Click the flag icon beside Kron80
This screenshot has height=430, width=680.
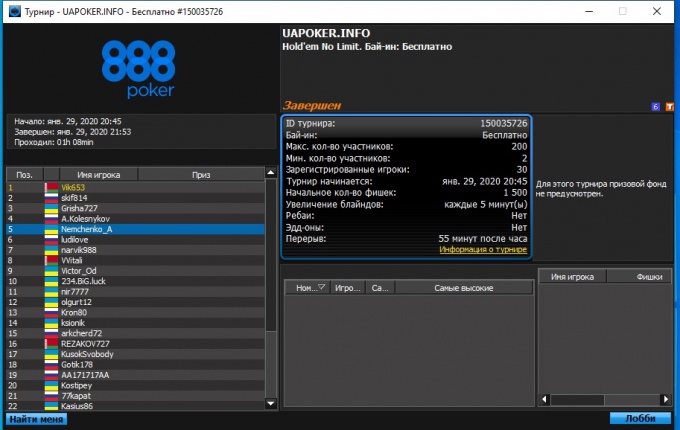[x=51, y=313]
